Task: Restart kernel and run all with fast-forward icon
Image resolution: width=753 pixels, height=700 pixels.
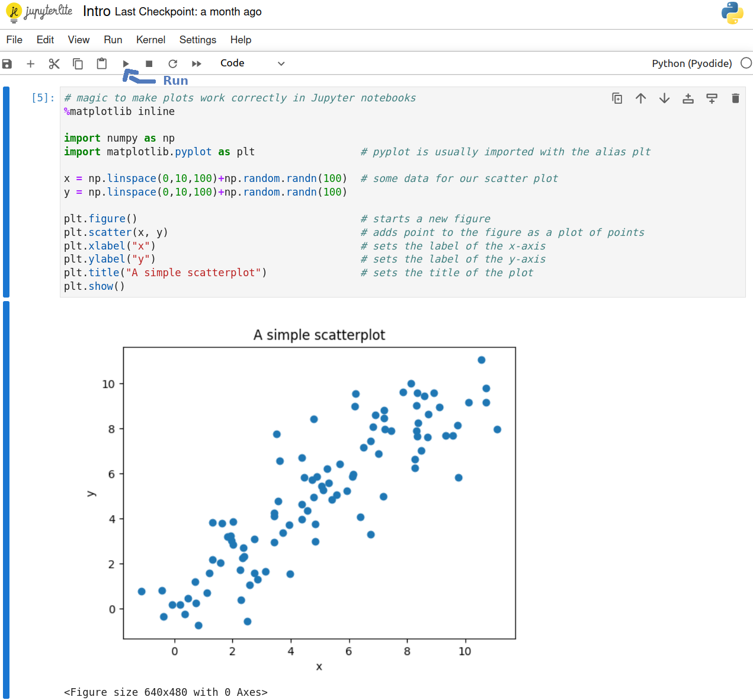Action: 196,63
